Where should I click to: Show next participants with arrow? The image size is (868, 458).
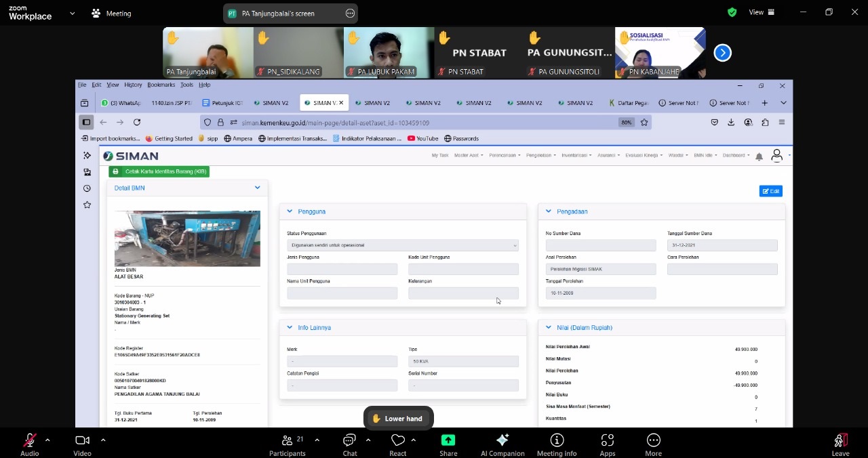pos(723,53)
